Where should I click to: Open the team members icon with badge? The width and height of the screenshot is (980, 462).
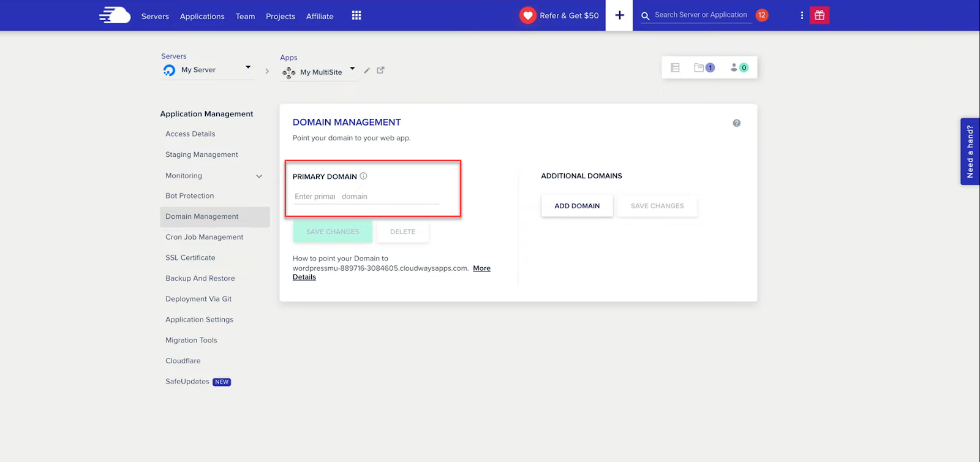tap(739, 67)
